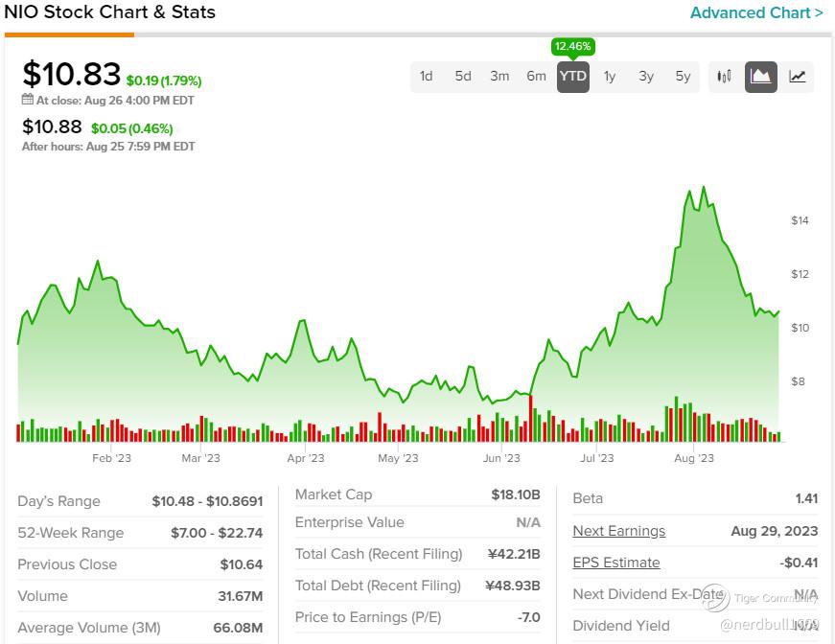Switch chart to candlestick view icon
The width and height of the screenshot is (835, 644).
pos(724,77)
